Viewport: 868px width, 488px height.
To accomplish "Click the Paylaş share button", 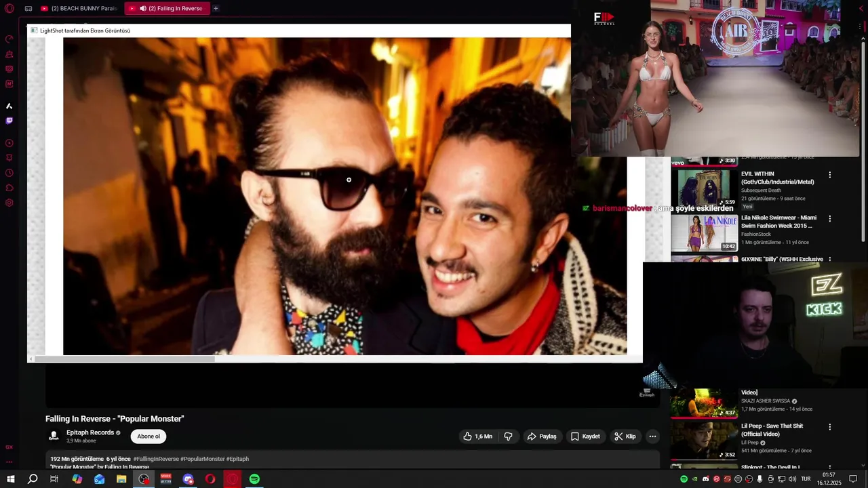I will pyautogui.click(x=542, y=436).
